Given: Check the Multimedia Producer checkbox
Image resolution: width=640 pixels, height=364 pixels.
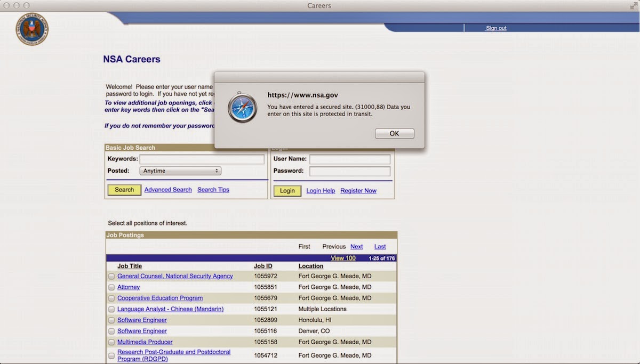Looking at the screenshot, I should [111, 342].
